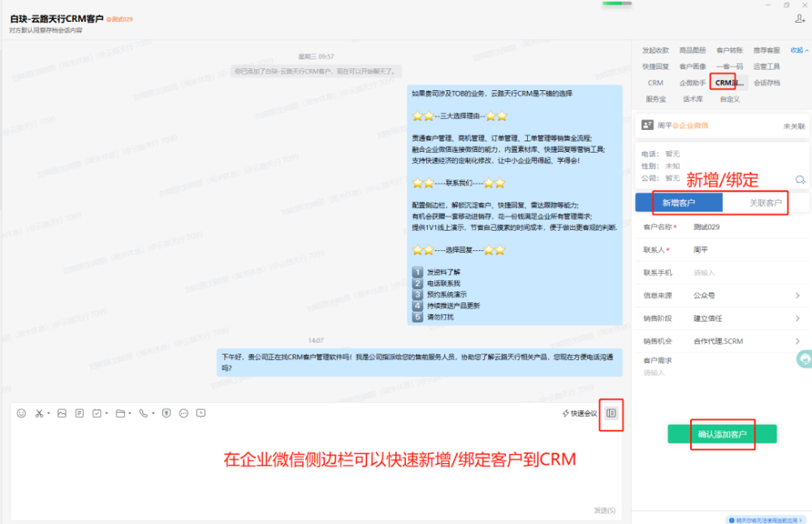Click the schedule/todo calendar icon

pyautogui.click(x=97, y=413)
